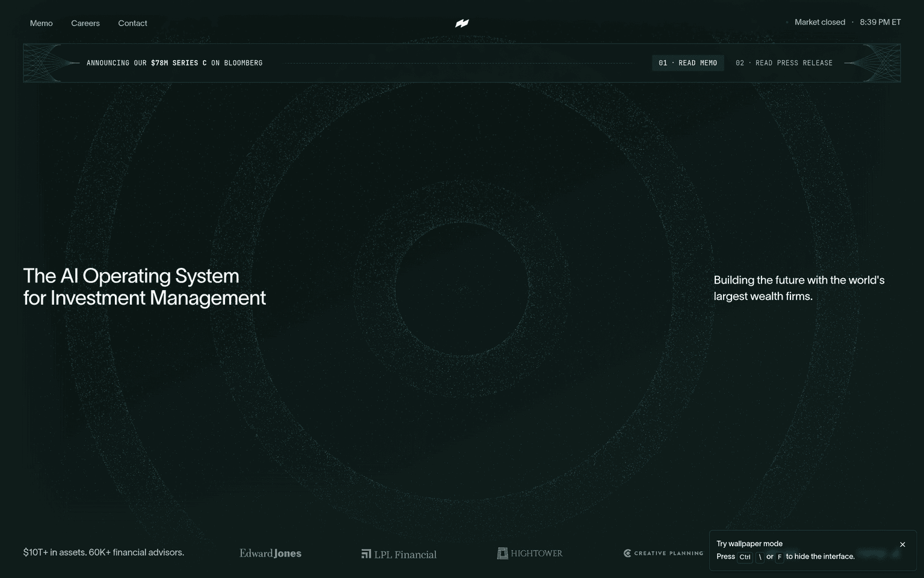Click the 01 Read Memo button
The image size is (924, 578).
688,63
